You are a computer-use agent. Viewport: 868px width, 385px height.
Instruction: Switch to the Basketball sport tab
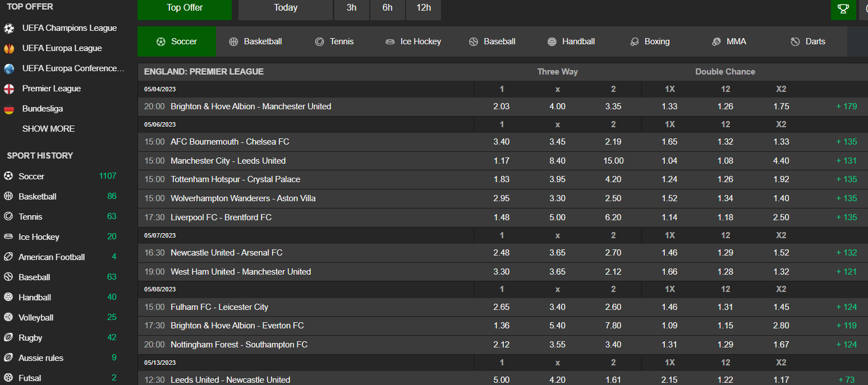[255, 41]
